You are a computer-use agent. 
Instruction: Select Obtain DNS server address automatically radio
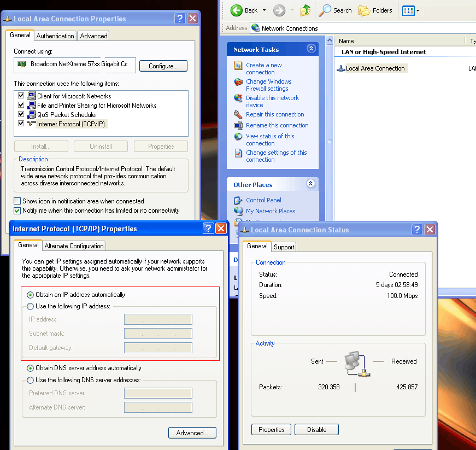[31, 369]
